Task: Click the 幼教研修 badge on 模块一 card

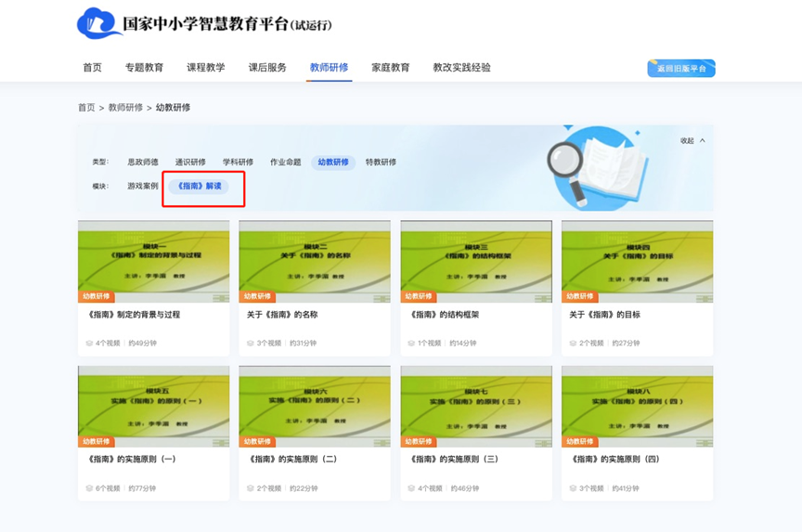Action: [97, 297]
